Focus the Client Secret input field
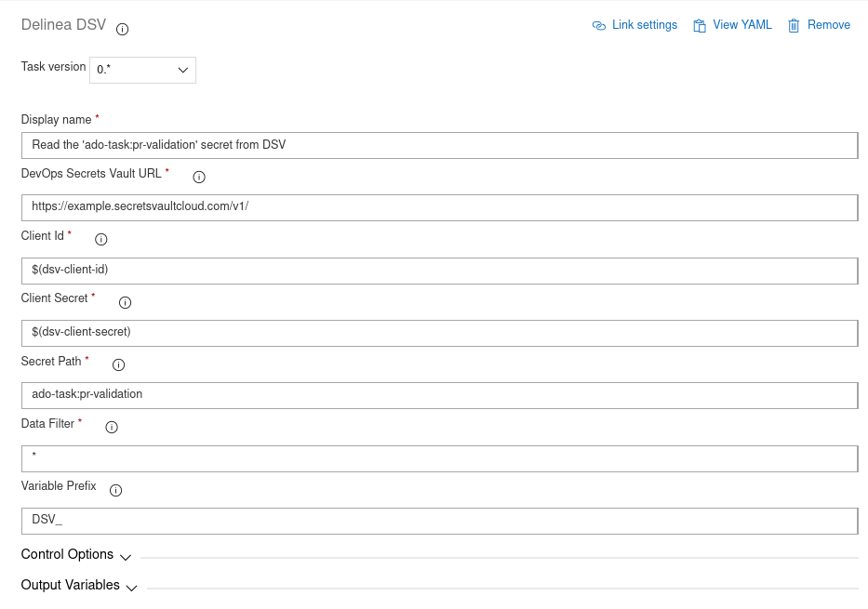Viewport: 868px width, 609px height. tap(439, 333)
